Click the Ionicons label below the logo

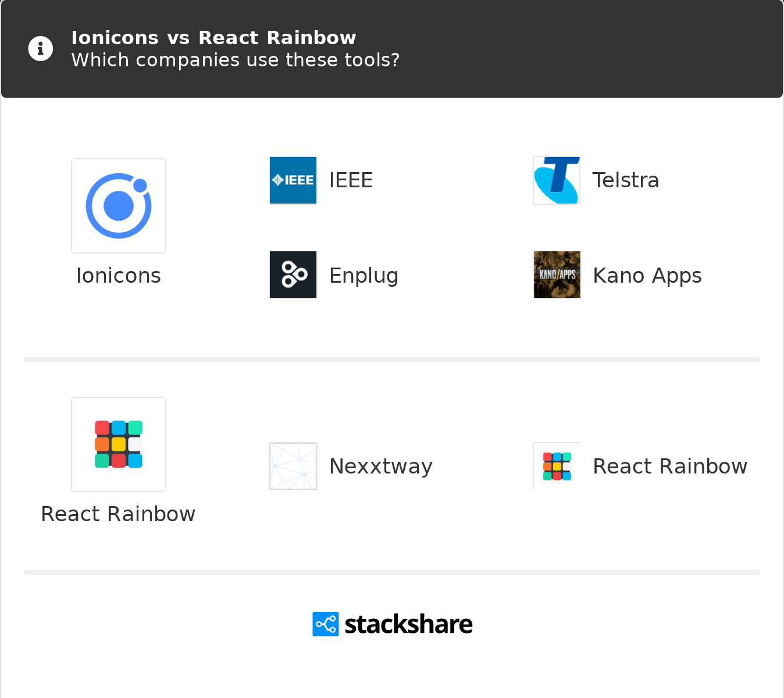click(118, 275)
